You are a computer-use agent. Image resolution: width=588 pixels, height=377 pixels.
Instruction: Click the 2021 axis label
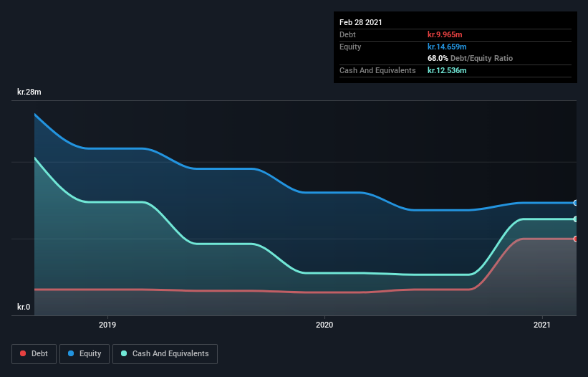(542, 325)
